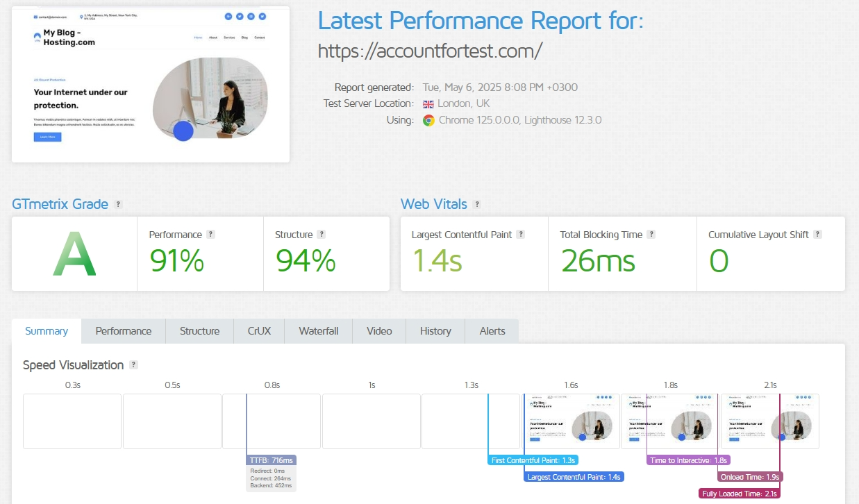Click the 94% Structure score

(306, 261)
